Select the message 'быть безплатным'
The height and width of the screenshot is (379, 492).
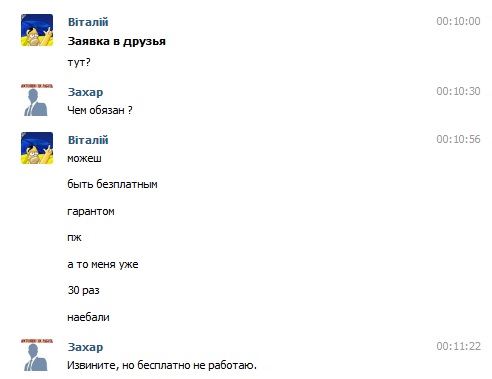(x=112, y=184)
